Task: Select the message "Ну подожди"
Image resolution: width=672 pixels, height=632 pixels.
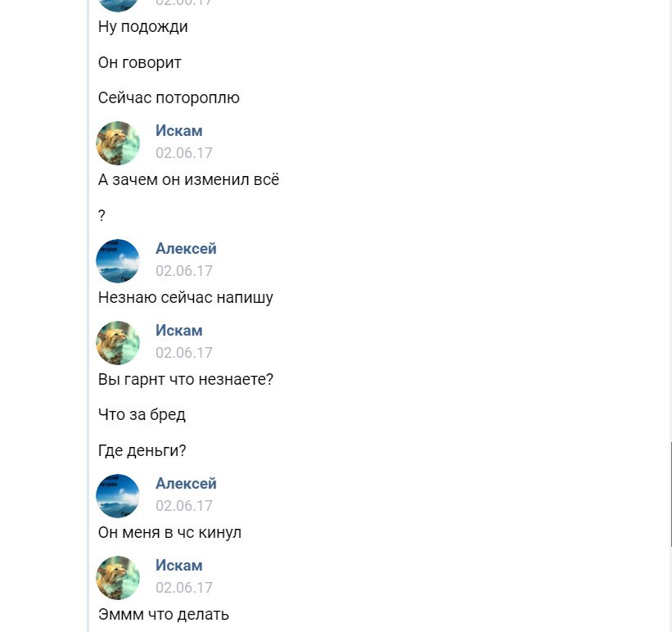Action: point(143,27)
